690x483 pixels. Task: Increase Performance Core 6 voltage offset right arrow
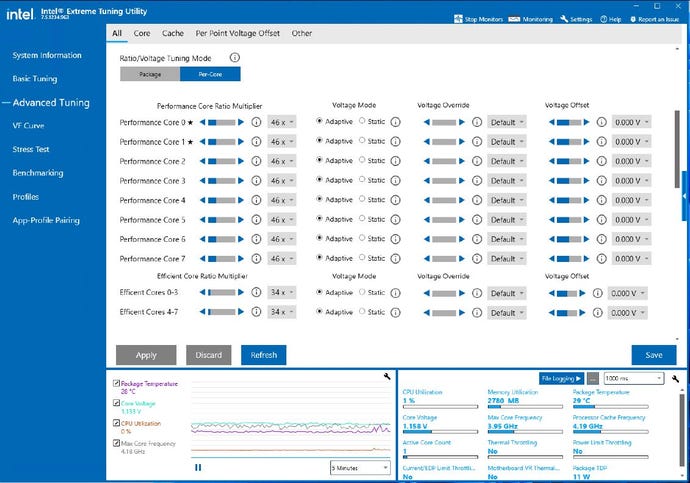tap(586, 239)
